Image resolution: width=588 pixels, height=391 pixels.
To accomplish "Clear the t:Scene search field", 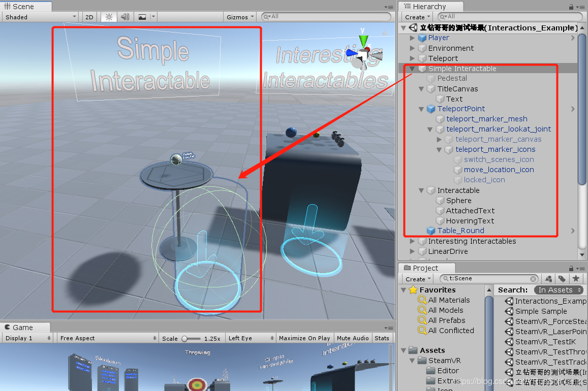I will click(x=533, y=279).
